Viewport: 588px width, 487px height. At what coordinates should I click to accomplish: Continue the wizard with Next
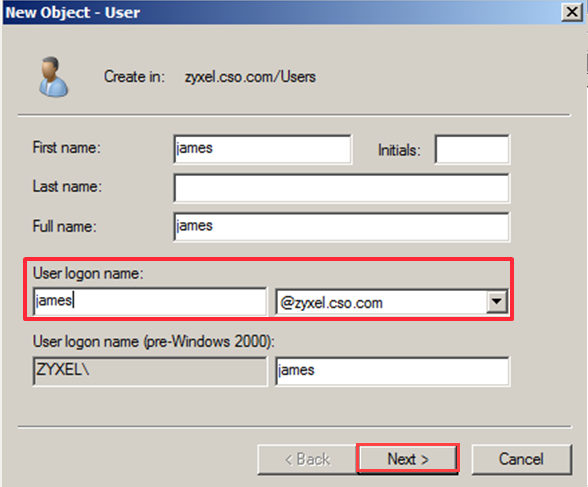click(x=408, y=459)
